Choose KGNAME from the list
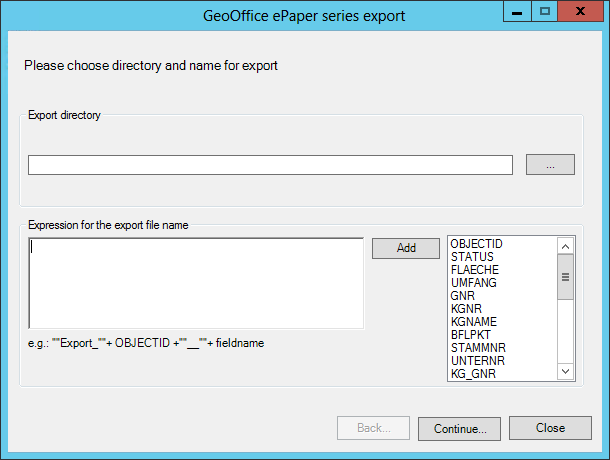The width and height of the screenshot is (610, 460). [474, 322]
